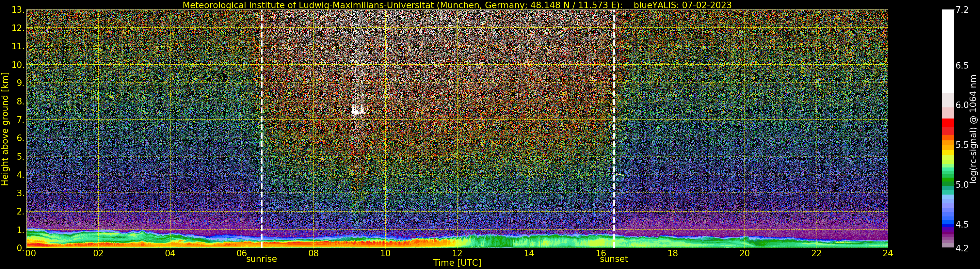This screenshot has height=269, width=980.
Task: Click the 'sunrise' label below the axis
Action: tap(261, 259)
